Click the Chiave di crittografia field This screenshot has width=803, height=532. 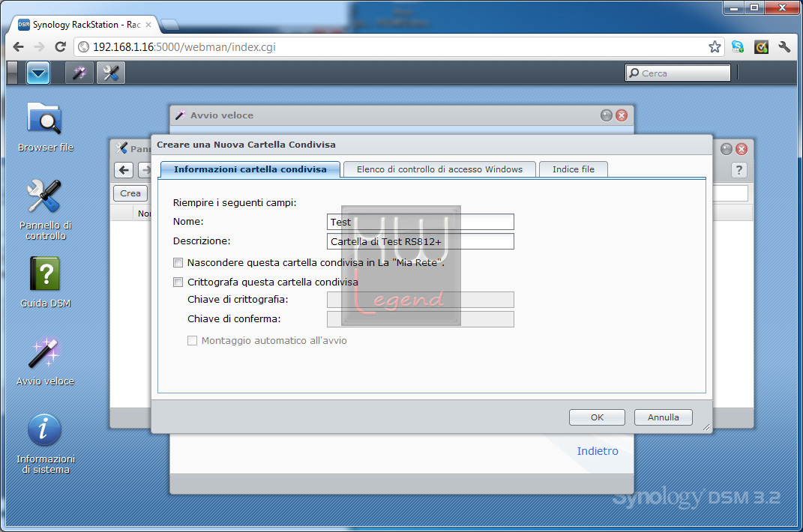[421, 300]
